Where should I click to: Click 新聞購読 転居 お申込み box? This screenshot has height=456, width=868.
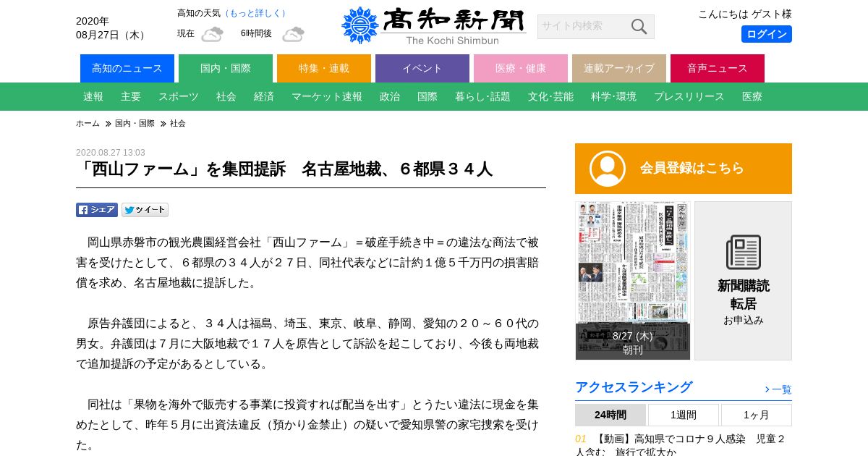pos(743,281)
